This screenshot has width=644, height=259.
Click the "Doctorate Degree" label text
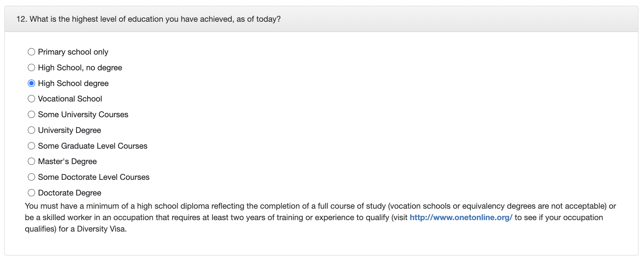point(70,193)
